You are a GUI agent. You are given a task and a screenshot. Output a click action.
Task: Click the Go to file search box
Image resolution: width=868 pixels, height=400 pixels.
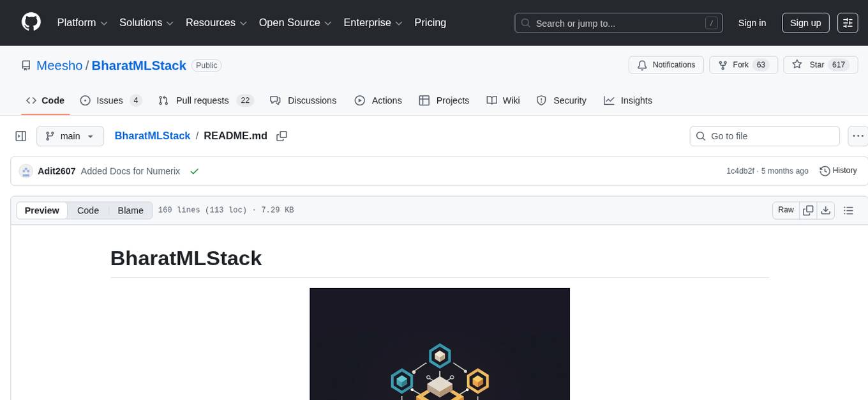[x=764, y=135]
